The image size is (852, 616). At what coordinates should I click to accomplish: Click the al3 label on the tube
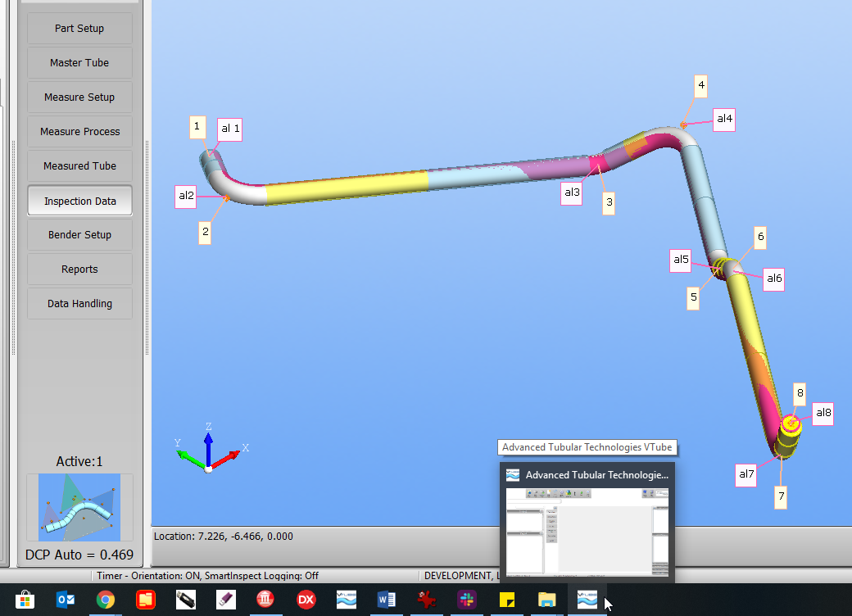572,193
